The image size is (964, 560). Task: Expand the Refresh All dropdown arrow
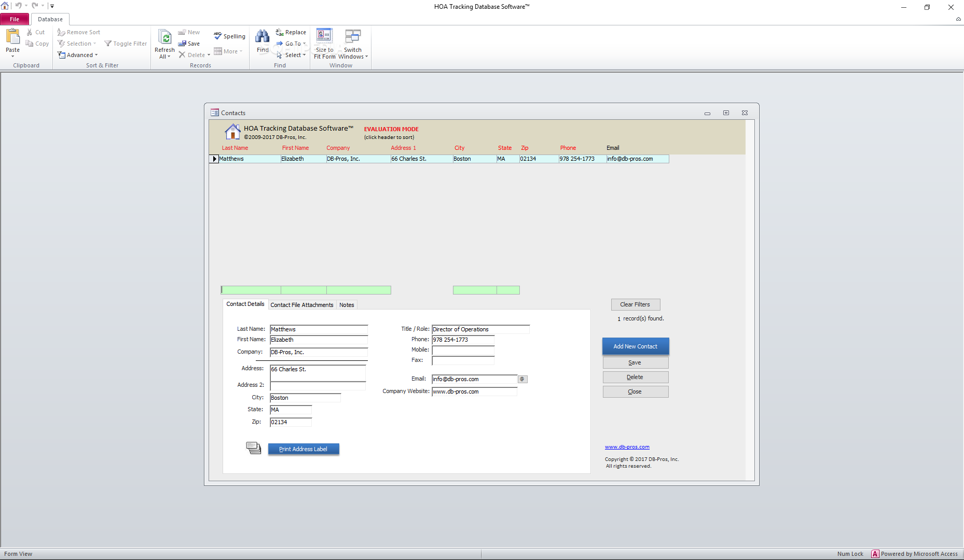pos(169,57)
